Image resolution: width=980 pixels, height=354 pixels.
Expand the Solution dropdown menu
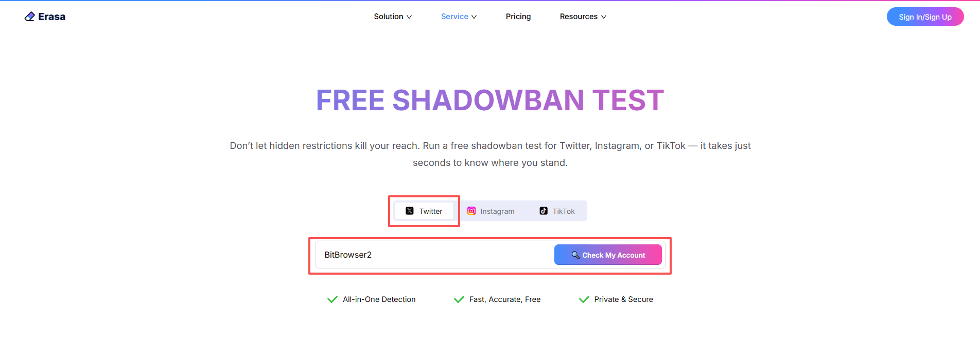tap(393, 16)
